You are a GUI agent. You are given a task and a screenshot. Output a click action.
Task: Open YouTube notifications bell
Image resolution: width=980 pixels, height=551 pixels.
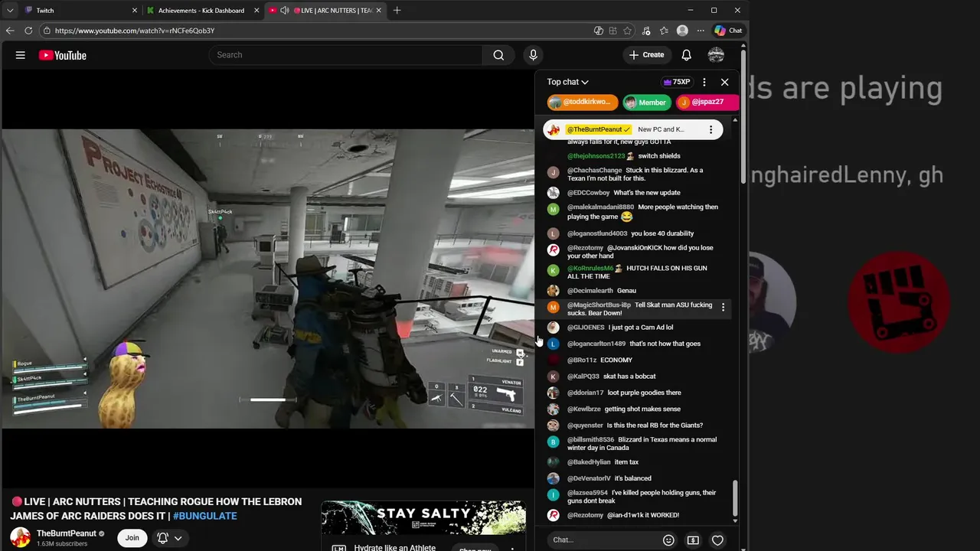(687, 55)
